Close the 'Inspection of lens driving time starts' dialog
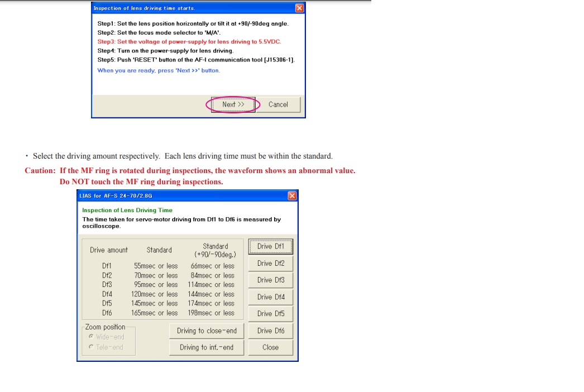This screenshot has height=392, width=584. pos(300,8)
